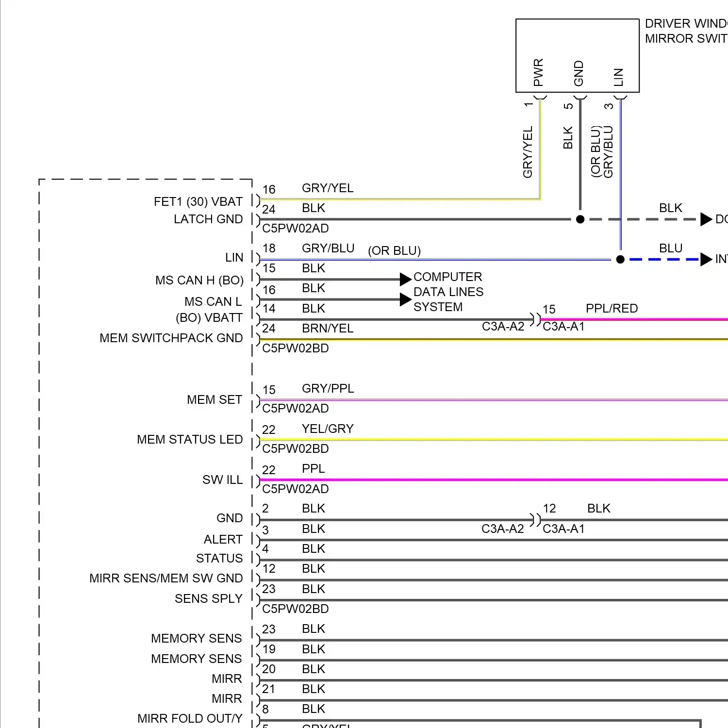Click the splice dot on the LIN blue wire
The width and height of the screenshot is (728, 728).
(620, 260)
